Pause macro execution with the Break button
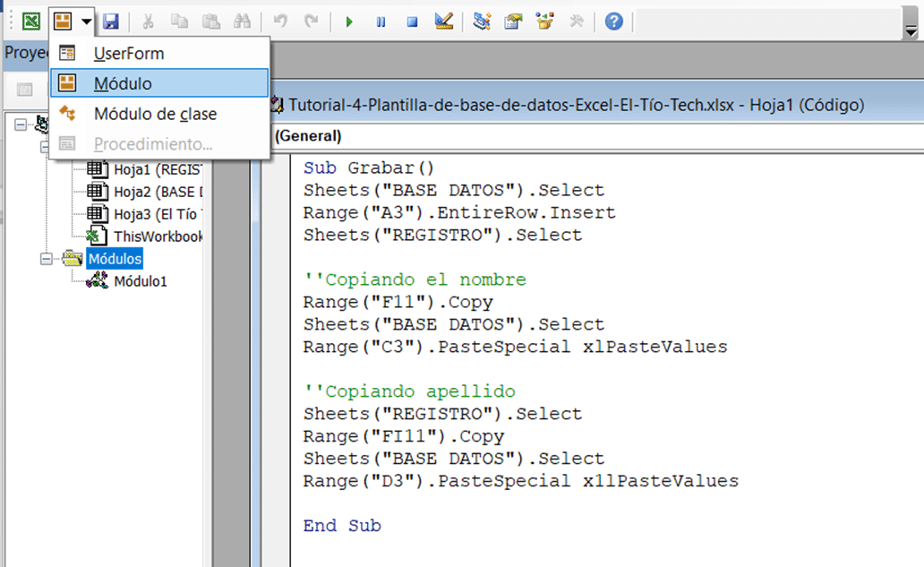This screenshot has height=567, width=924. (381, 21)
